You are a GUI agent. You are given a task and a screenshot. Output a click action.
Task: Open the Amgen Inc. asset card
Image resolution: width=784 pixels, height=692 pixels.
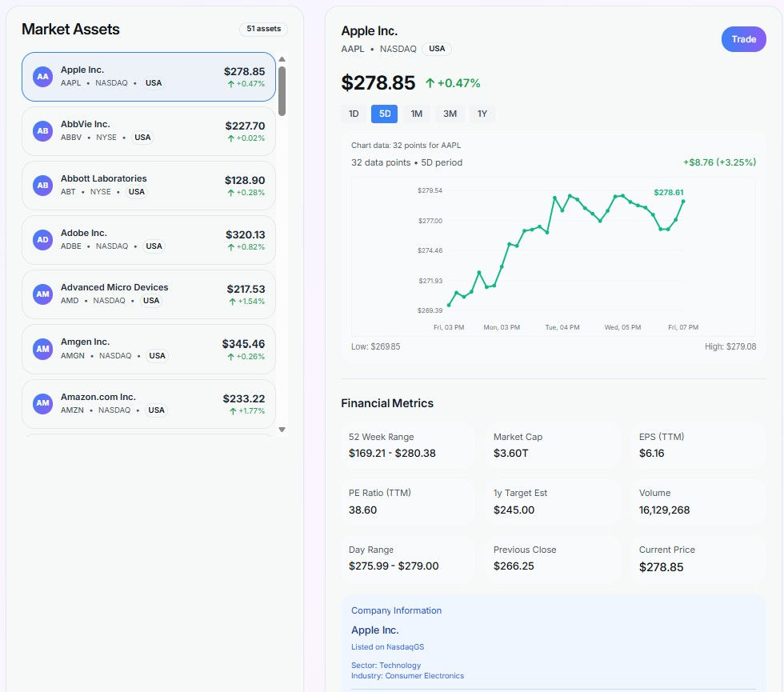click(x=149, y=349)
